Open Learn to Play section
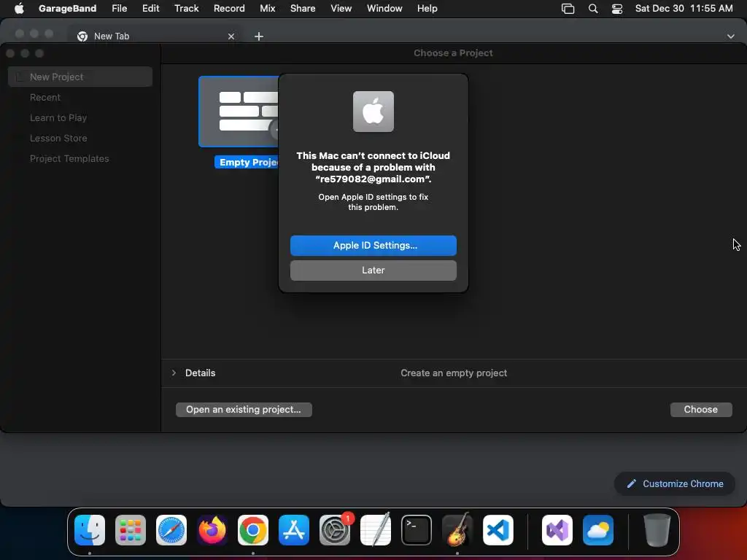Image resolution: width=747 pixels, height=560 pixels. coord(58,117)
